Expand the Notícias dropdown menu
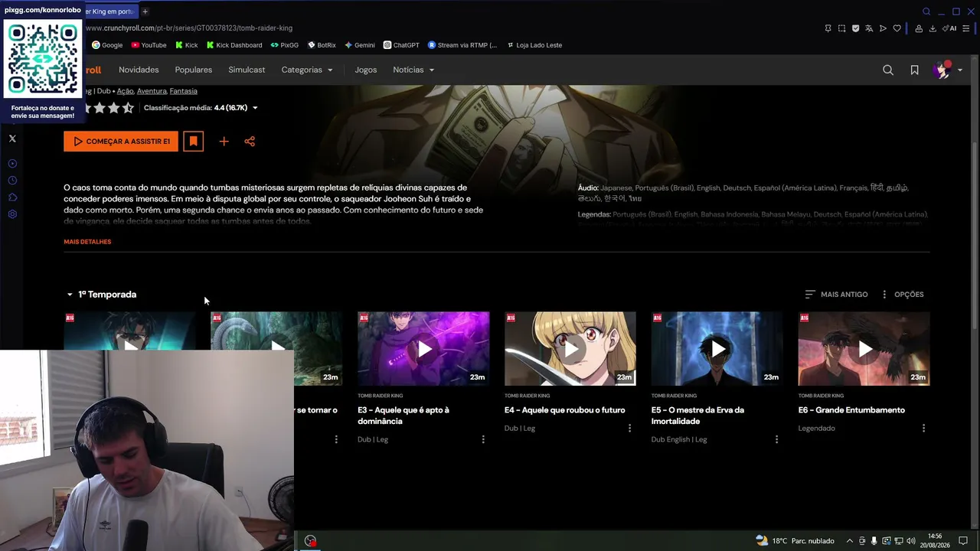The image size is (980, 551). tap(413, 70)
